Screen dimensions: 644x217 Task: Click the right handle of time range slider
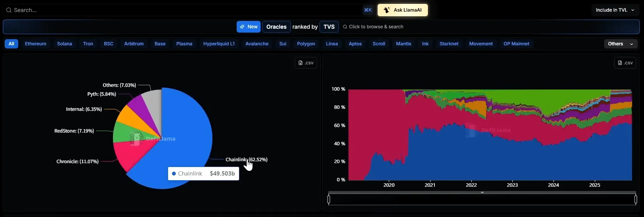635,200
